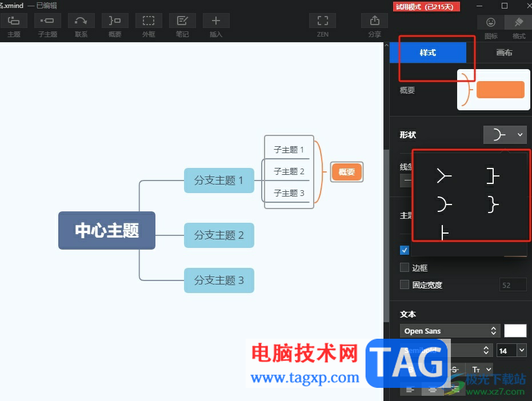The image size is (532, 401).
Task: Choose the square bracket summary shape
Action: 493,176
